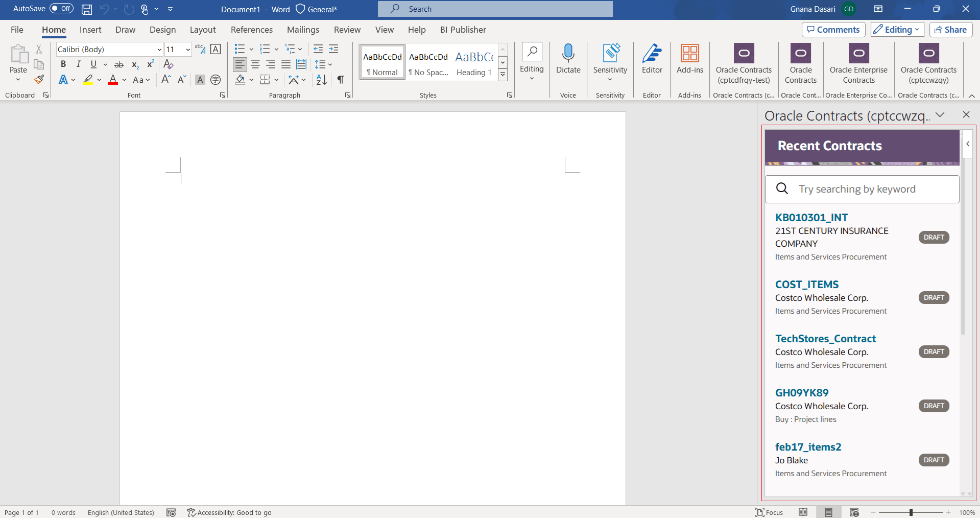This screenshot has width=980, height=518.
Task: Open the BI Publisher tab
Action: point(463,30)
